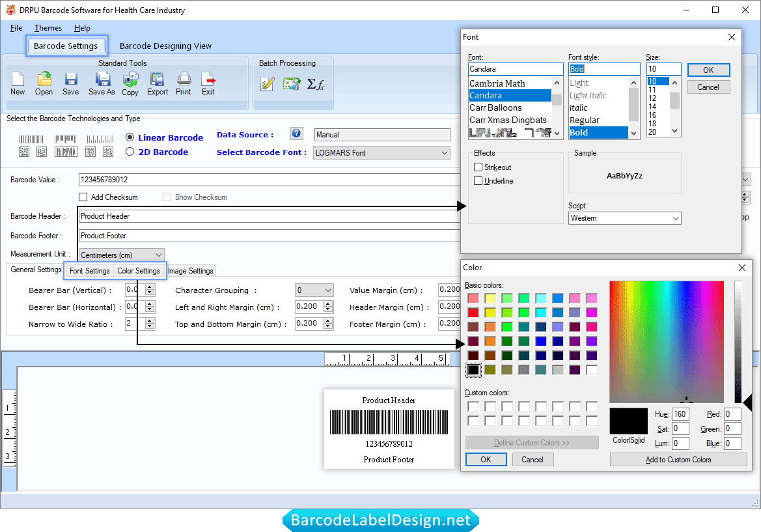Open the Font Settings tab

pos(89,271)
